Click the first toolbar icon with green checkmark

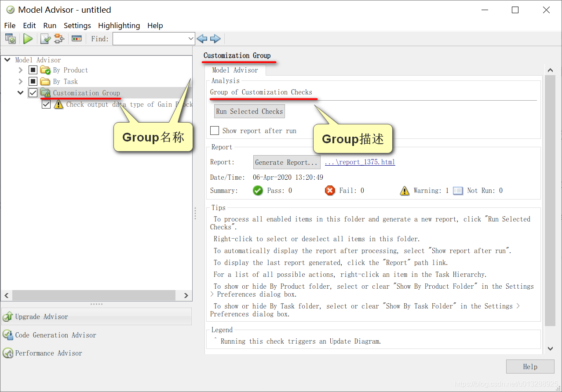[11, 39]
